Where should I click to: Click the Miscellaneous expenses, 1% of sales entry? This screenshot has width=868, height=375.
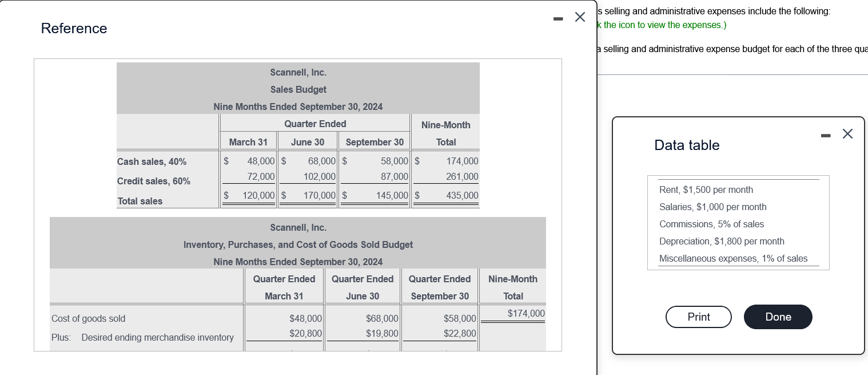[734, 258]
